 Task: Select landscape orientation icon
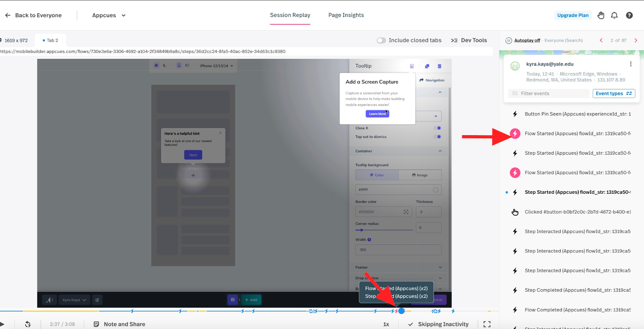pyautogui.click(x=187, y=65)
